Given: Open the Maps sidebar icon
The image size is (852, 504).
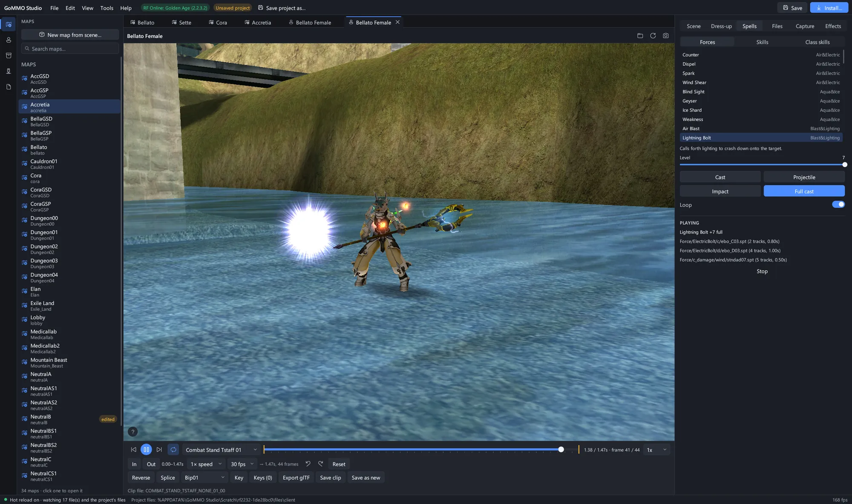Looking at the screenshot, I should 9,24.
